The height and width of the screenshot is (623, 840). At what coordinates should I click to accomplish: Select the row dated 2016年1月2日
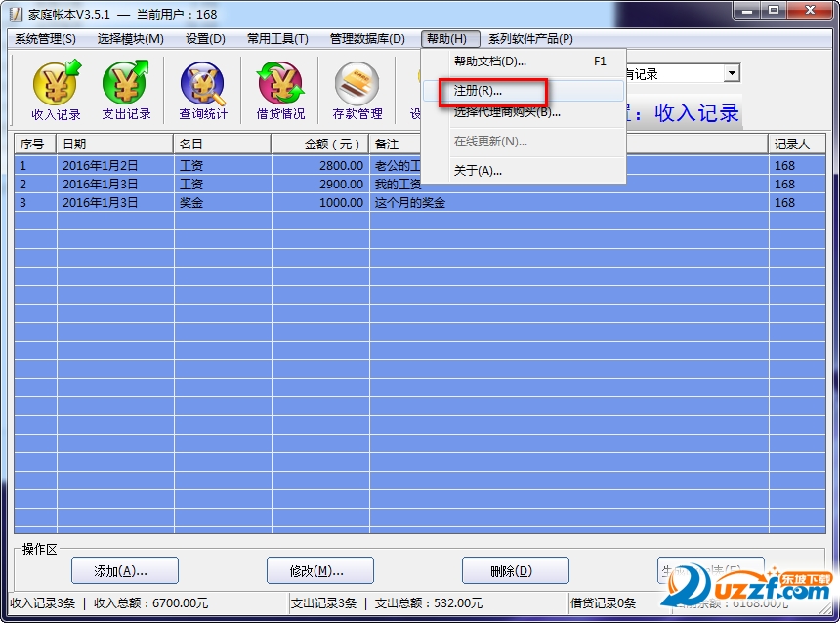coord(420,166)
